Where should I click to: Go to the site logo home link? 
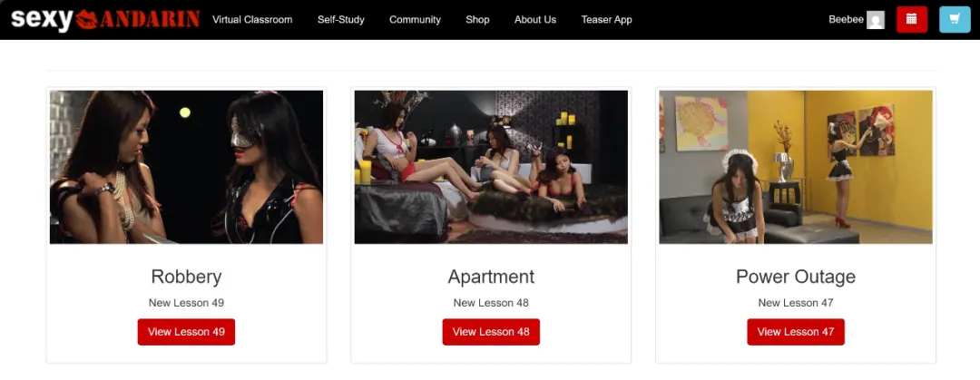coord(105,19)
